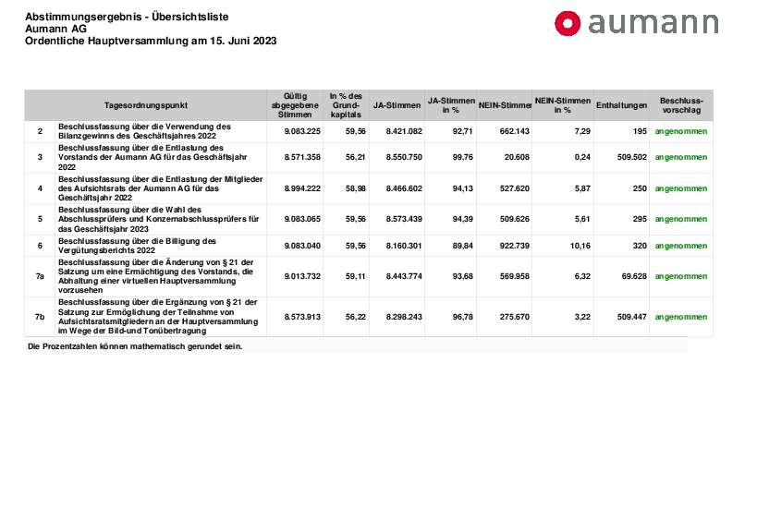Click the yes-votes value '8.550.750'
The width and height of the screenshot is (757, 532).
click(x=404, y=157)
